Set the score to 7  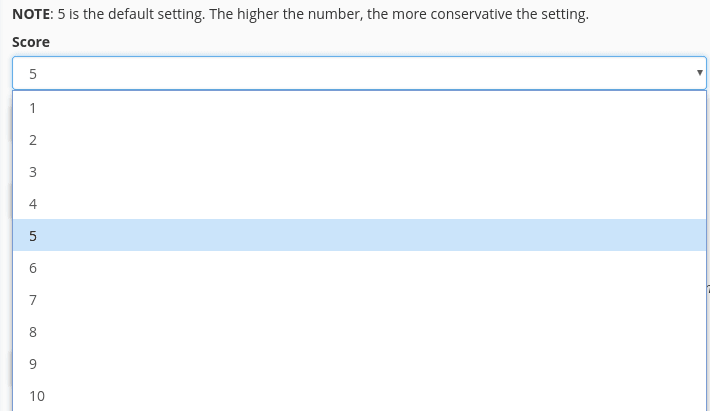(359, 300)
